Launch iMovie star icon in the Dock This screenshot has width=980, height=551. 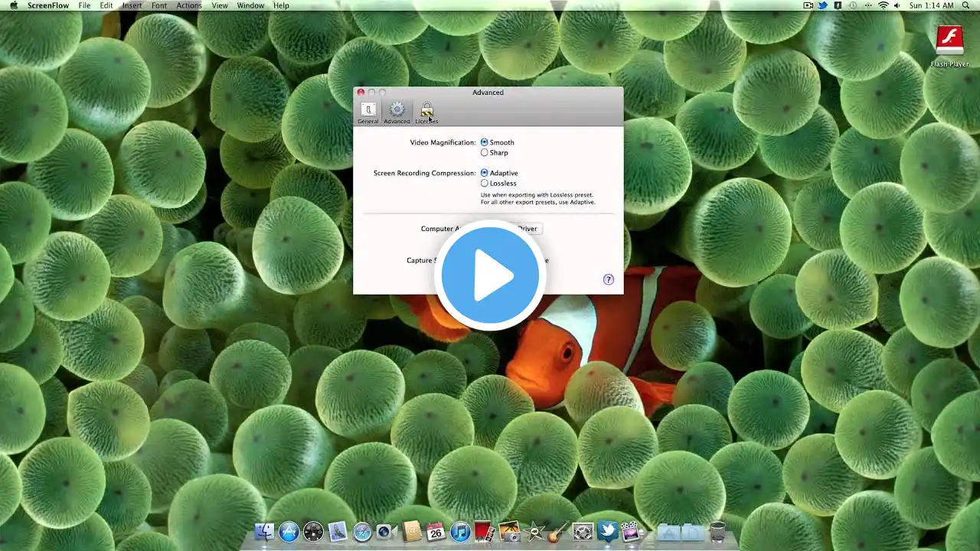pos(534,532)
